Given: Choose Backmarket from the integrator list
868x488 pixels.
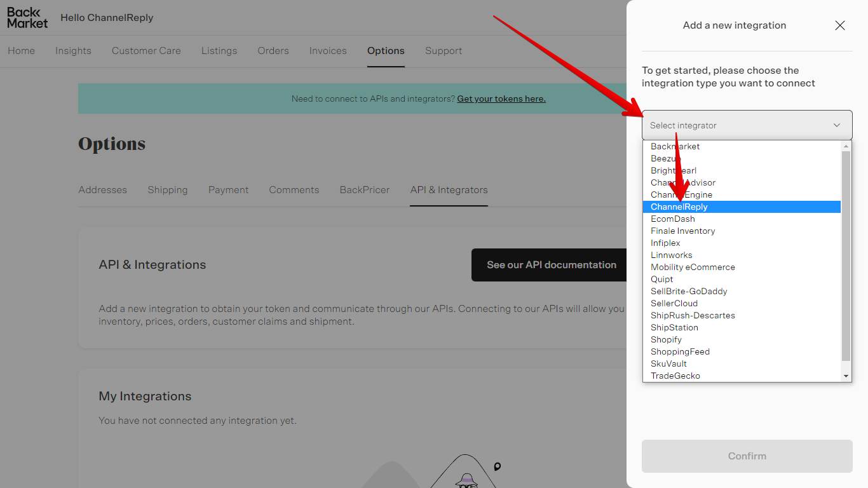Looking at the screenshot, I should [x=742, y=146].
